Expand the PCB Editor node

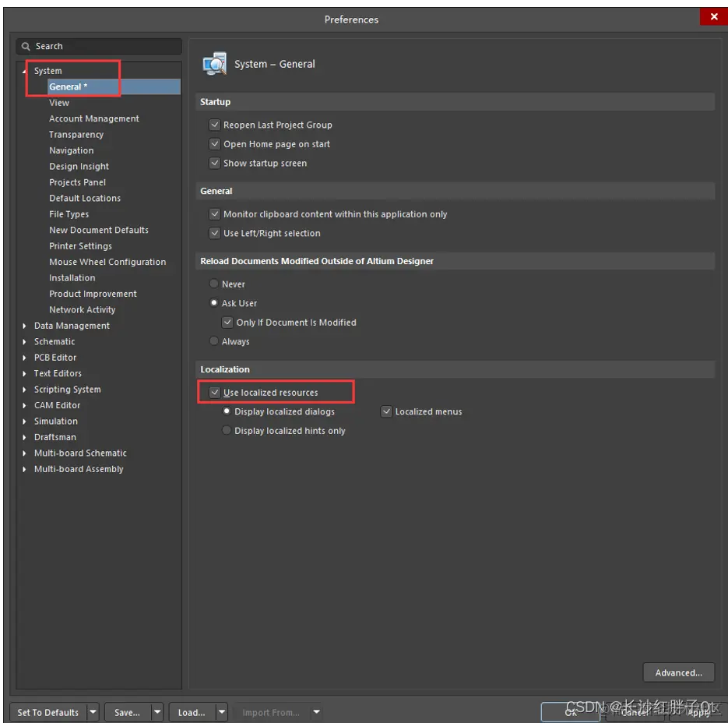(x=24, y=358)
